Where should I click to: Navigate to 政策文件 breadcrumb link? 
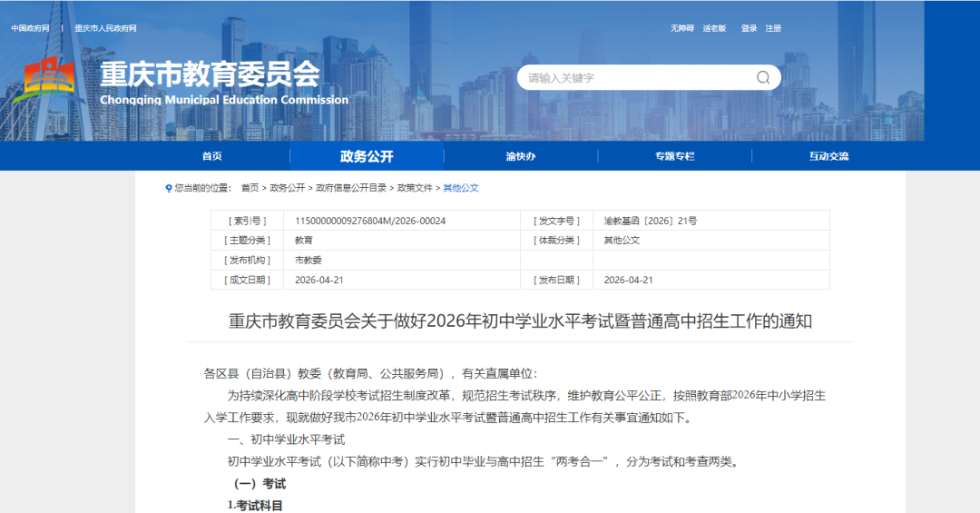415,188
